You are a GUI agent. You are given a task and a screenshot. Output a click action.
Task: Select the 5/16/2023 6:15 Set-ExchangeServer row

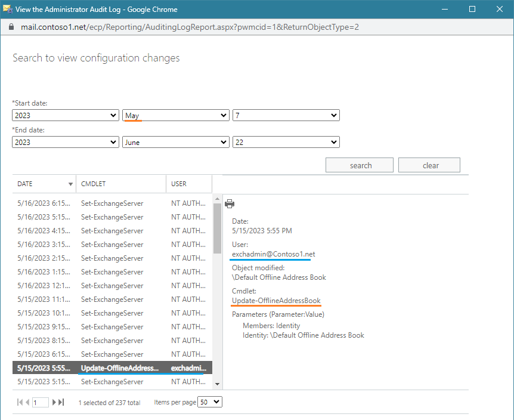112,203
